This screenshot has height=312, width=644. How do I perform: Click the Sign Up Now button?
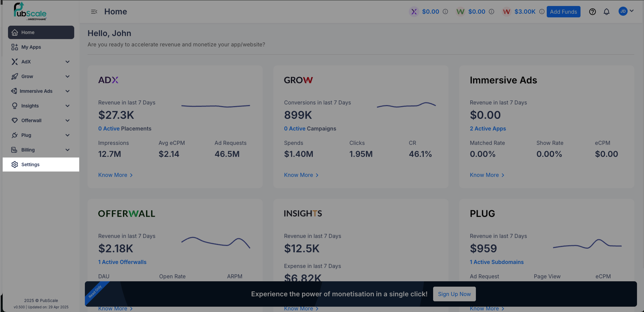point(454,294)
